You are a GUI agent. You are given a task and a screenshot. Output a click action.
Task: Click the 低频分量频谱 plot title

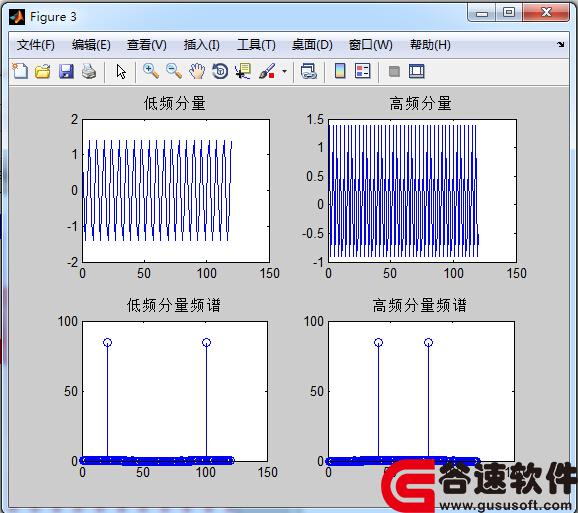point(174,305)
